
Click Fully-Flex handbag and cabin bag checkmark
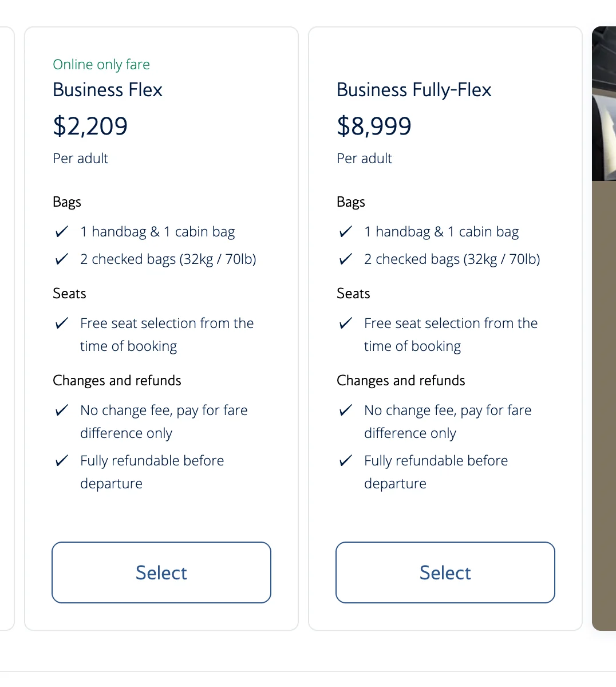coord(346,232)
